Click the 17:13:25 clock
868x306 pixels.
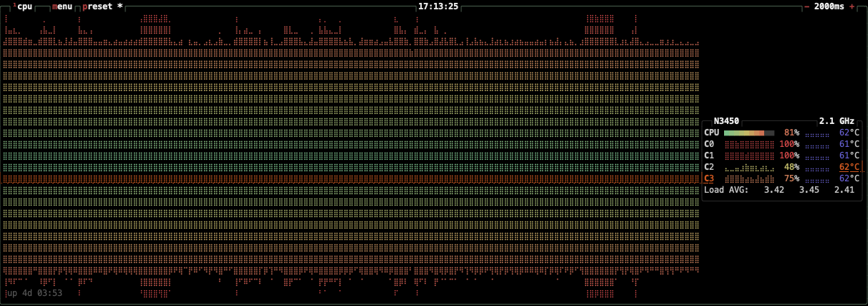(438, 6)
